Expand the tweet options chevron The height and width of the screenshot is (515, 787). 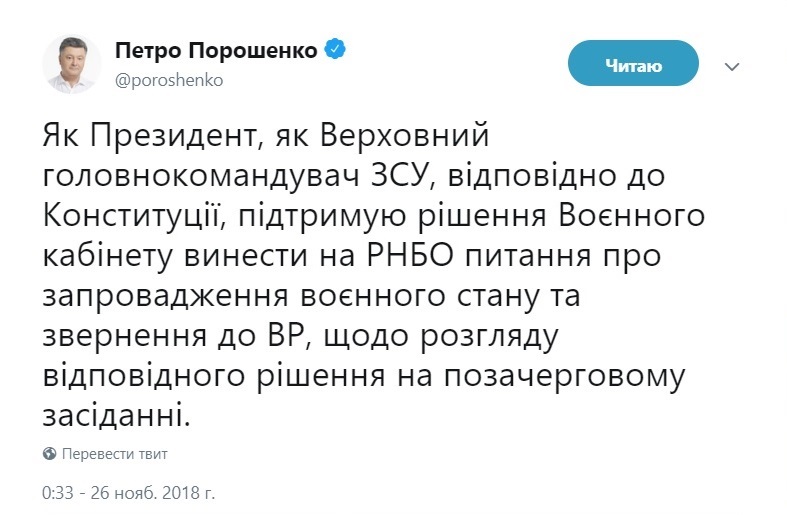(x=731, y=67)
